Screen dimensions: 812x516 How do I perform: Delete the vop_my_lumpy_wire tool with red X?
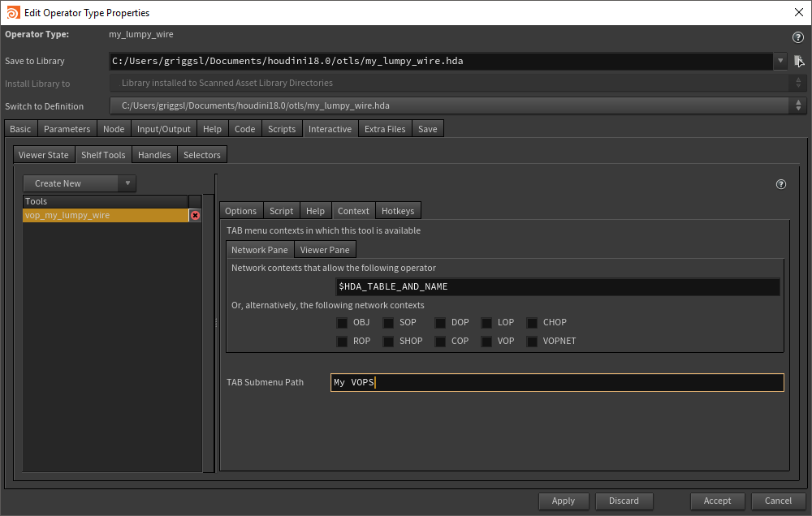tap(195, 215)
